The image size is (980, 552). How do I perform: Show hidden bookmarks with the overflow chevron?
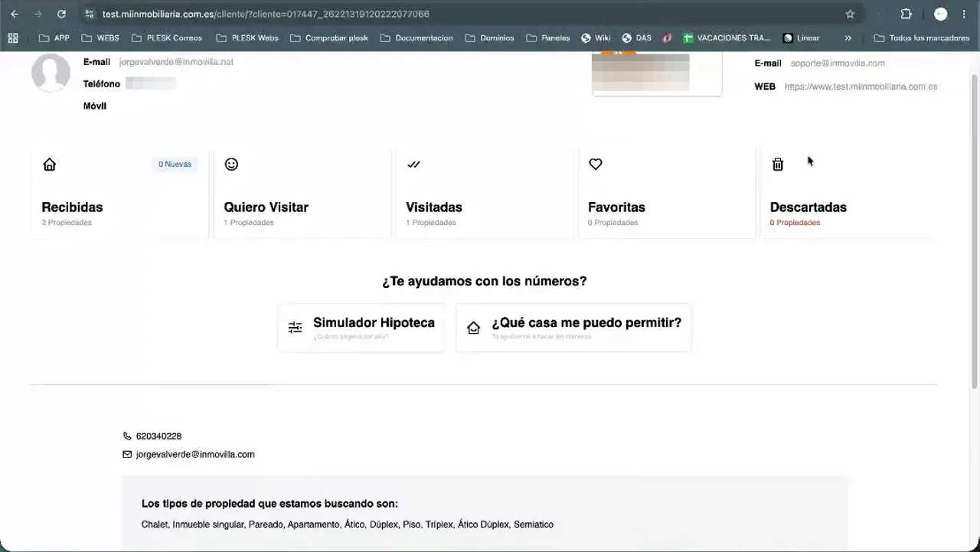848,38
